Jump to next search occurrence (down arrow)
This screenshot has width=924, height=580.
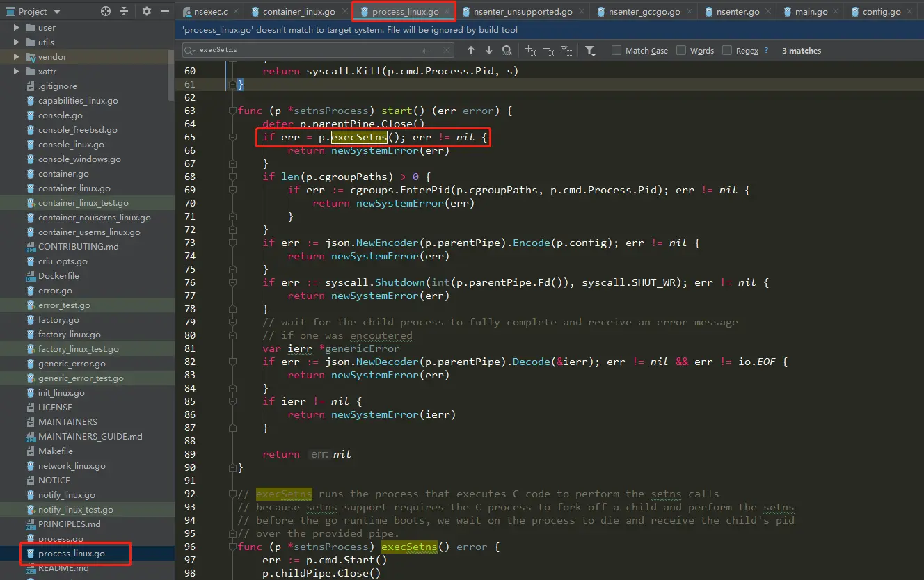point(489,50)
